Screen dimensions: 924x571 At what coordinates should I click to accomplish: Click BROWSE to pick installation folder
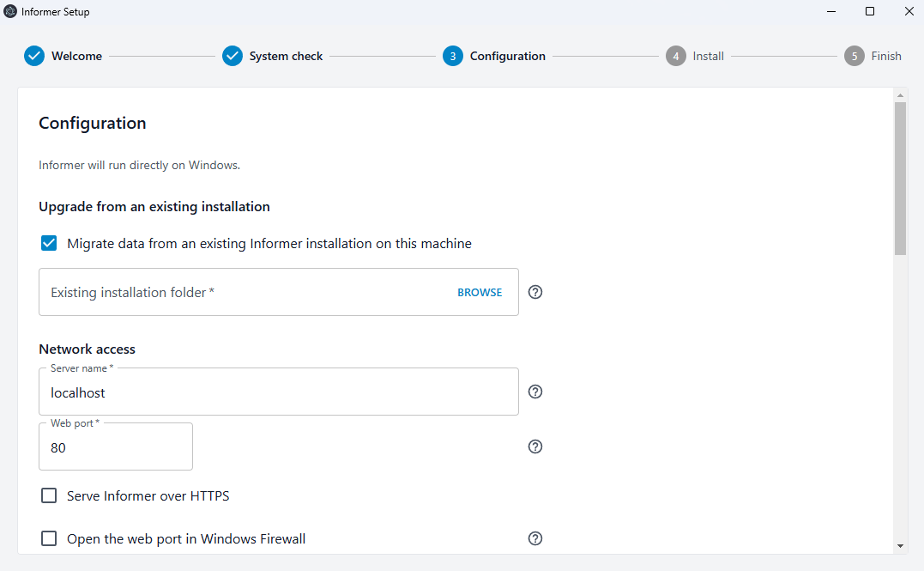click(x=480, y=293)
